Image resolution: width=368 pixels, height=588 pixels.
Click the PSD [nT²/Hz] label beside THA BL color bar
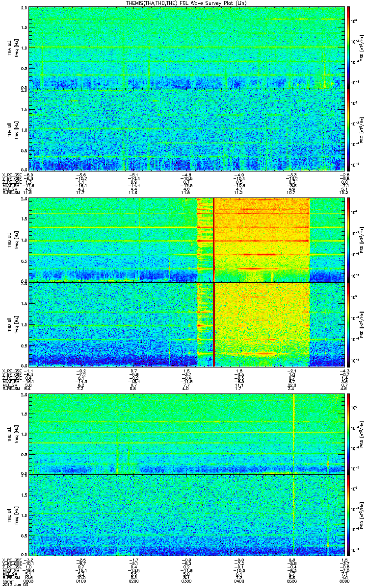pyautogui.click(x=362, y=48)
